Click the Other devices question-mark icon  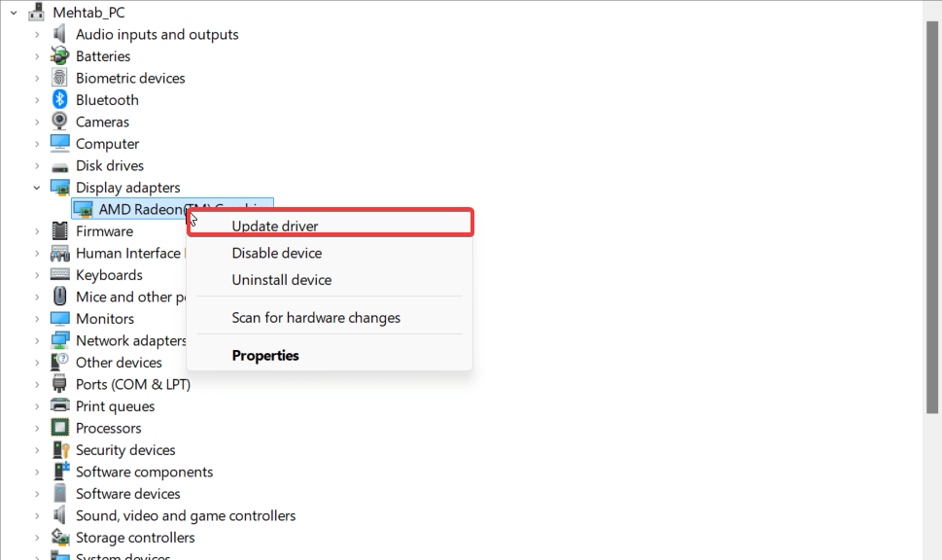pos(59,363)
